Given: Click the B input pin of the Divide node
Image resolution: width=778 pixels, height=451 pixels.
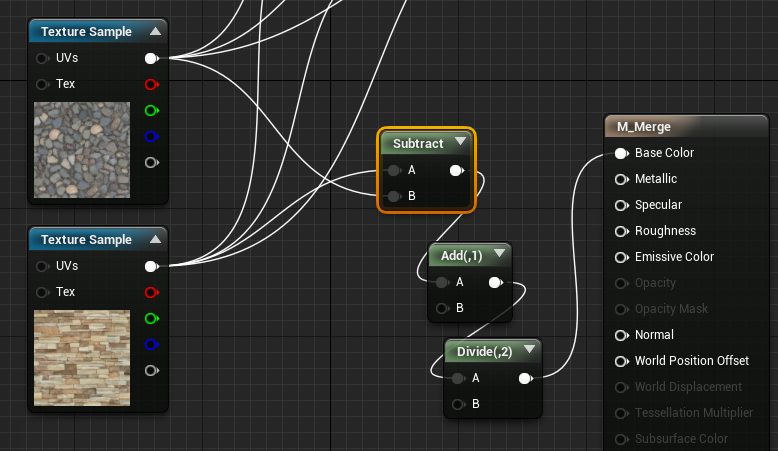Looking at the screenshot, I should click(x=458, y=404).
